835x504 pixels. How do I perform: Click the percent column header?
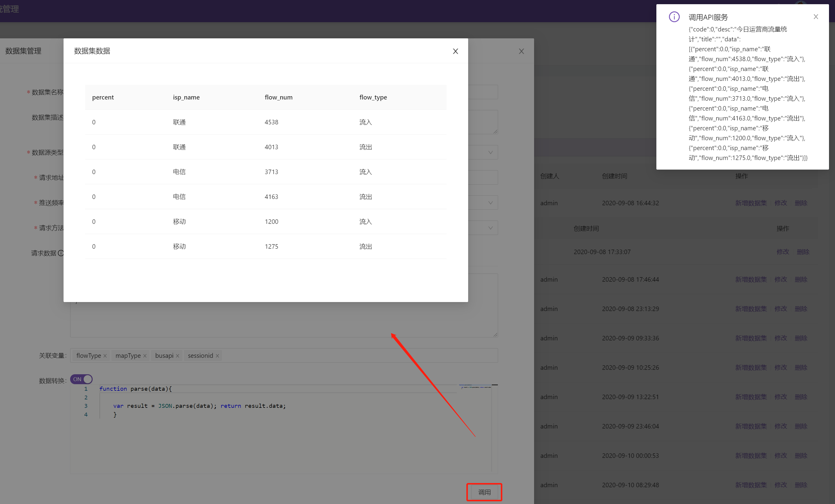[103, 97]
